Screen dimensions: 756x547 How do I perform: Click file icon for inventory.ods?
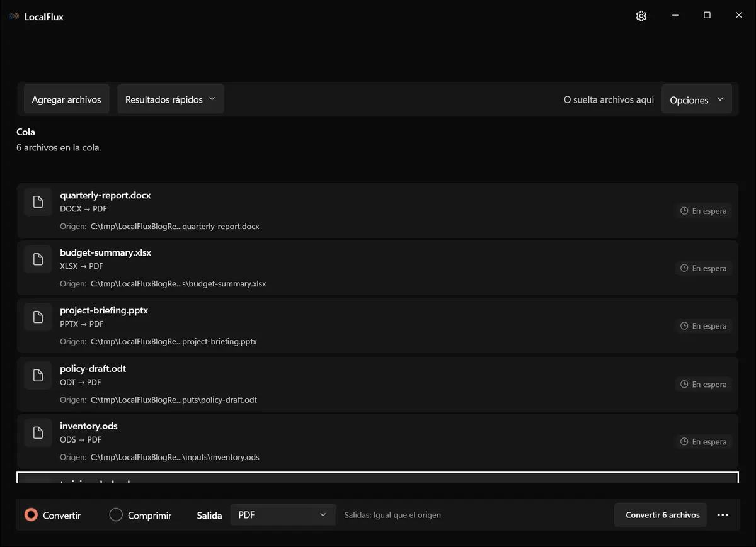(x=38, y=432)
